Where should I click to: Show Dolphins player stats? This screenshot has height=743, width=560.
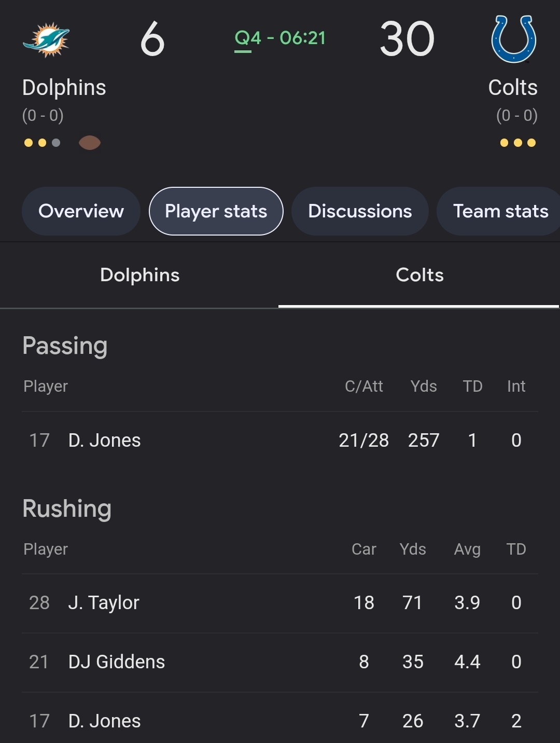pos(139,275)
